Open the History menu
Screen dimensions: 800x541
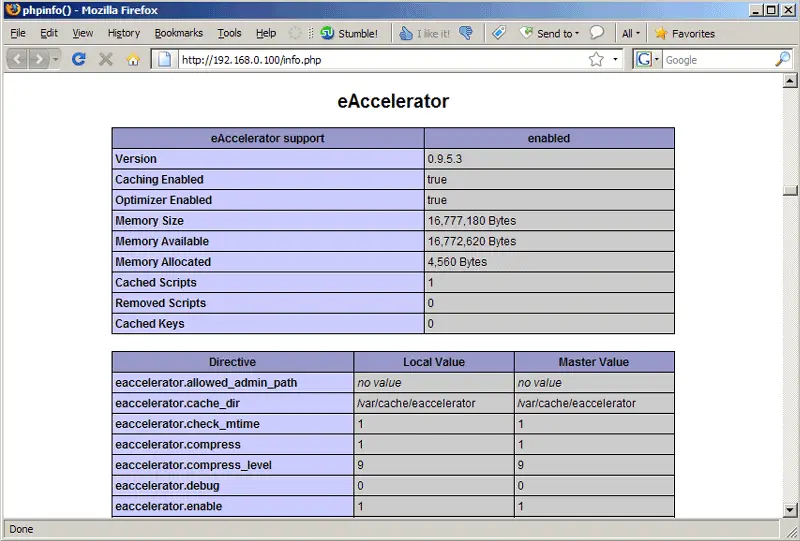[123, 33]
